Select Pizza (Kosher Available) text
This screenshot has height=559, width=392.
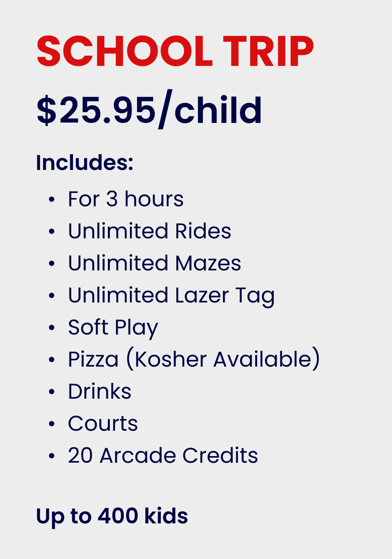tap(194, 359)
